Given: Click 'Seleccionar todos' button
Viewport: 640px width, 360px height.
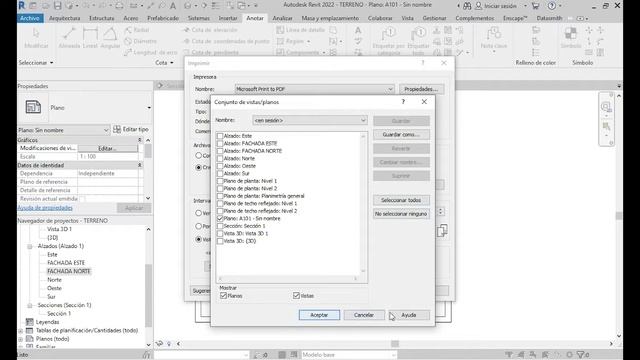Looking at the screenshot, I should coord(401,200).
